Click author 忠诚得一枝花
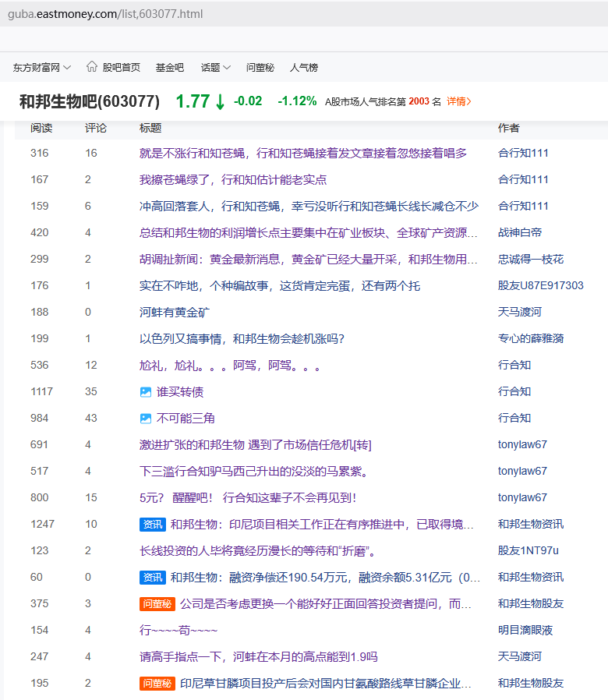 (531, 259)
